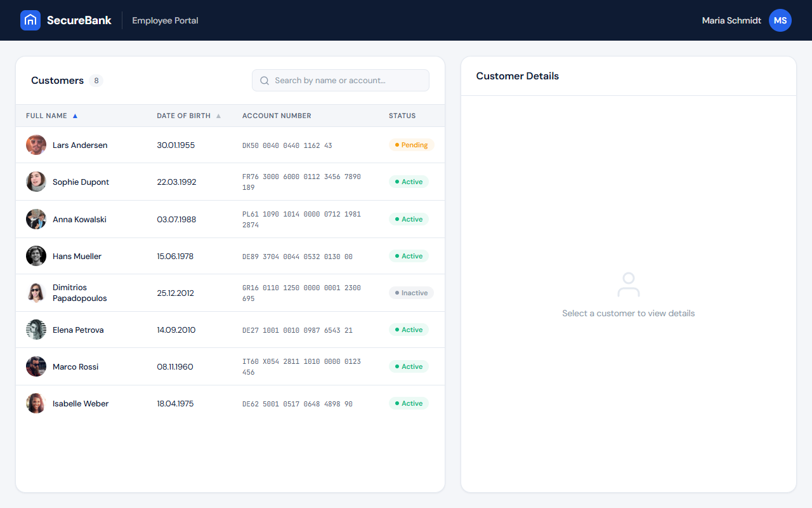812x508 pixels.
Task: Click the search by name or account field
Action: click(x=340, y=80)
